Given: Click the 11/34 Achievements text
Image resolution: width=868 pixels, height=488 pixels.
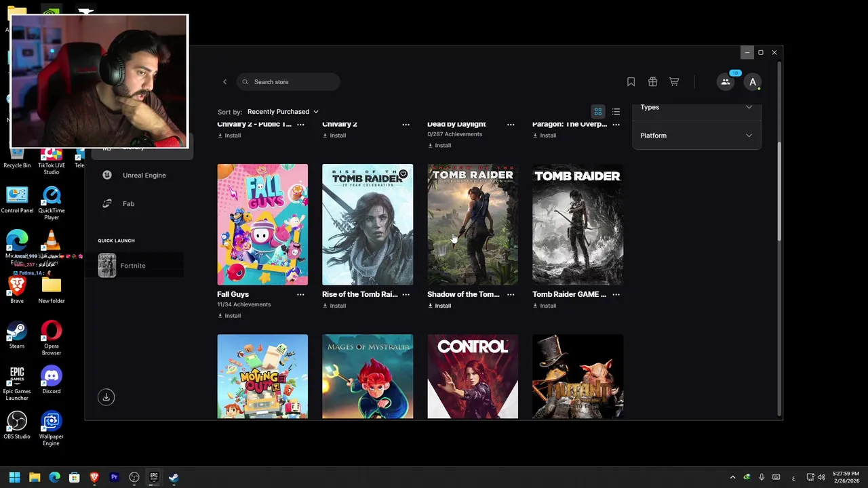Looking at the screenshot, I should [x=243, y=305].
